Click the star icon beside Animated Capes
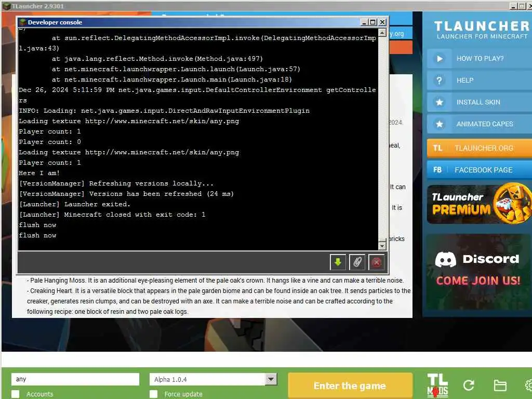 [x=440, y=124]
